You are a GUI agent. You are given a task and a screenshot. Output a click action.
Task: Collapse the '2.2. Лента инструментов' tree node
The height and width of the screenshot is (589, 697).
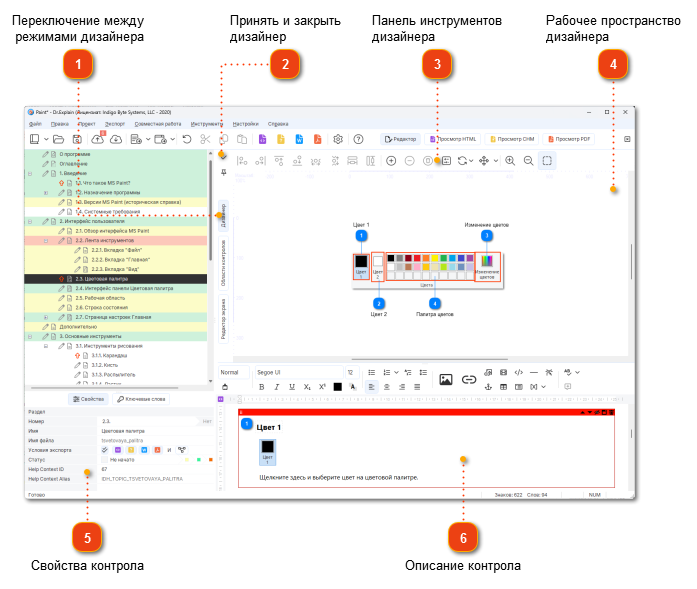pos(47,241)
